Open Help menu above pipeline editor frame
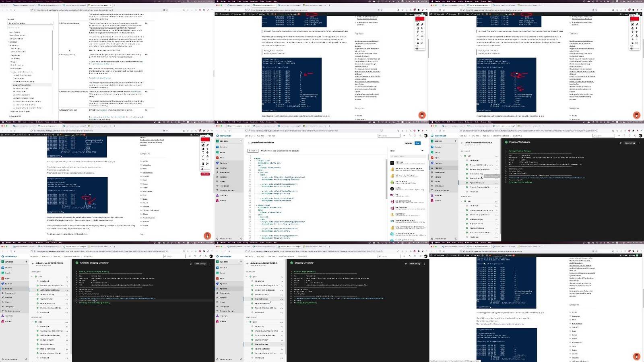 click(x=275, y=122)
